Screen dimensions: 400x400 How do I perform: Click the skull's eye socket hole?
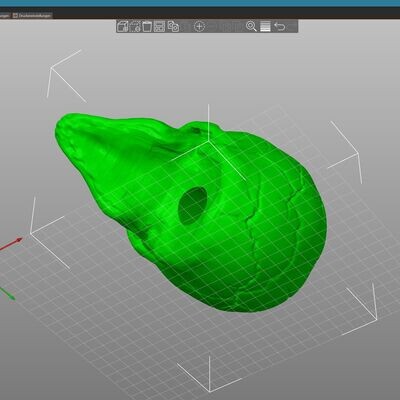click(x=193, y=206)
